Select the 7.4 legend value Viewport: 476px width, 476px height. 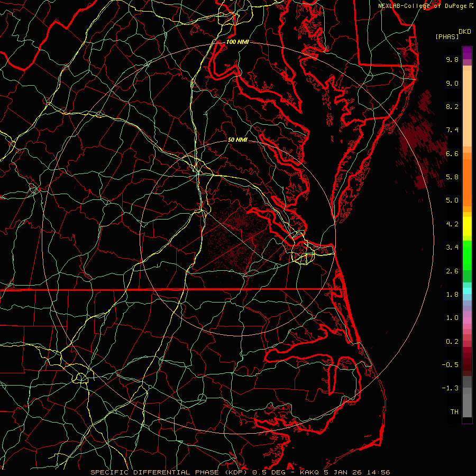(x=452, y=130)
